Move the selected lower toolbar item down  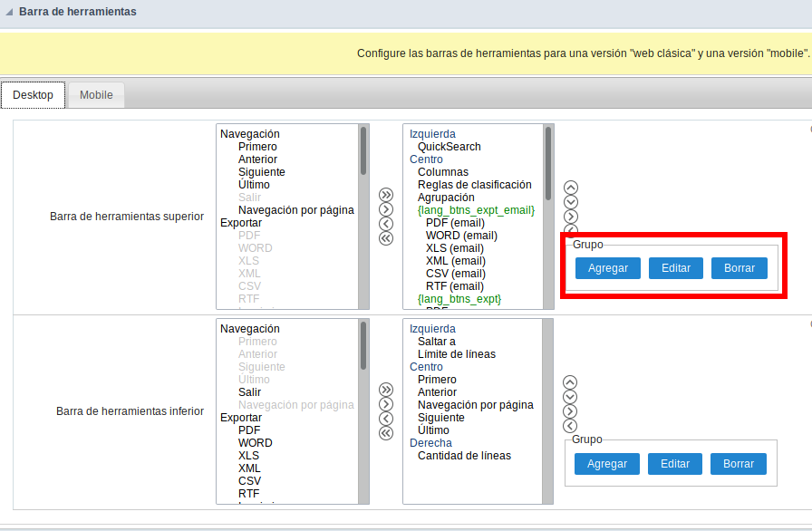(x=570, y=398)
